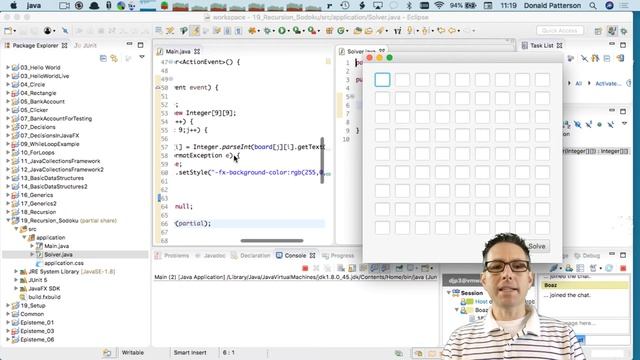
Task: Click the Spotlight search icon in menu bar
Action: tap(593, 6)
